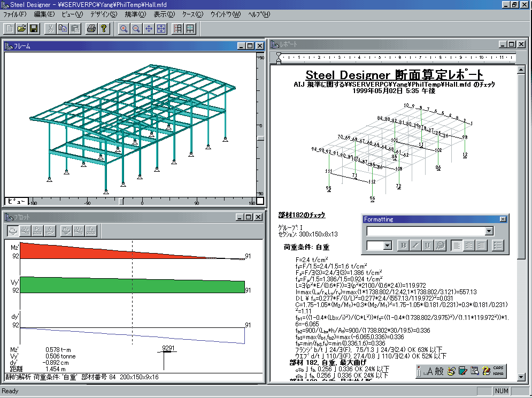
Task: Print using the printer icon
Action: pyautogui.click(x=91, y=28)
